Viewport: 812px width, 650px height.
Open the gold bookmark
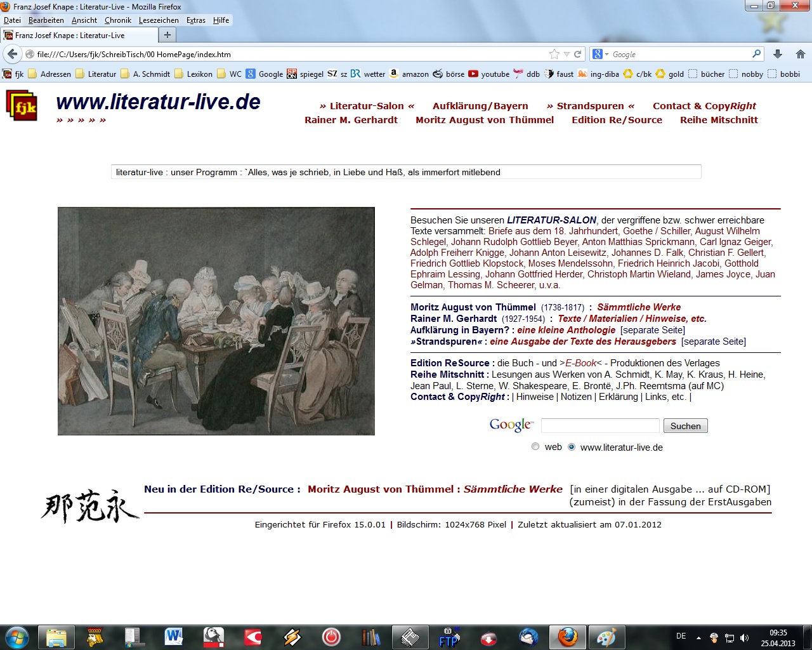(x=670, y=74)
